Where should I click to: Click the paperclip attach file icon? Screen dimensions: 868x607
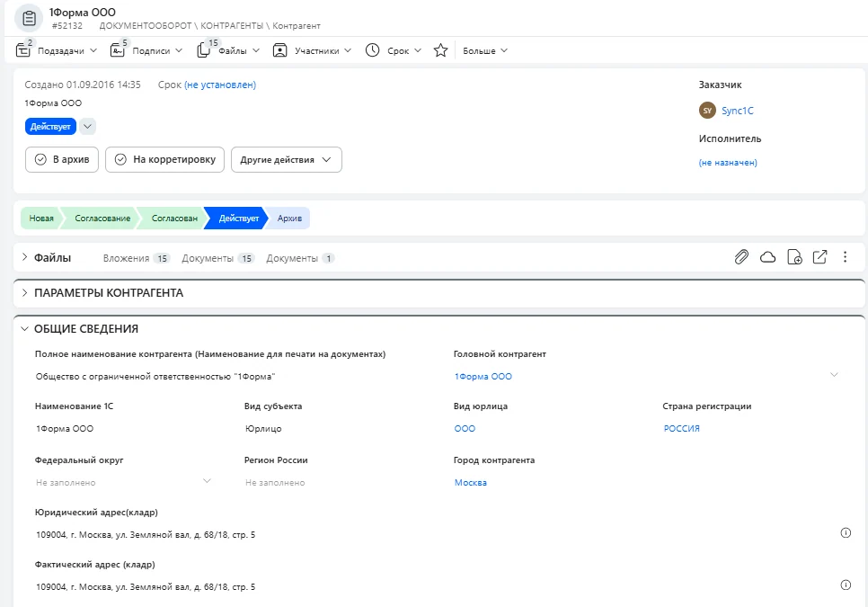click(741, 257)
